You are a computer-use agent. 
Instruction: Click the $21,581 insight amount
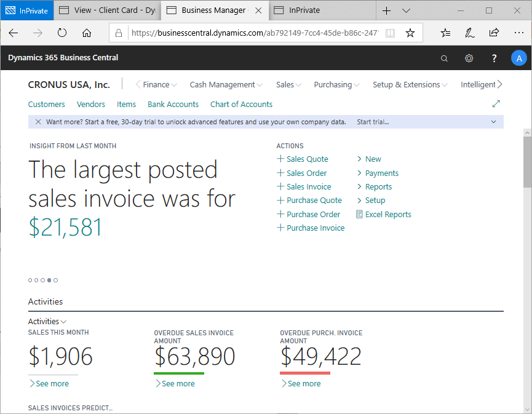[x=65, y=227]
